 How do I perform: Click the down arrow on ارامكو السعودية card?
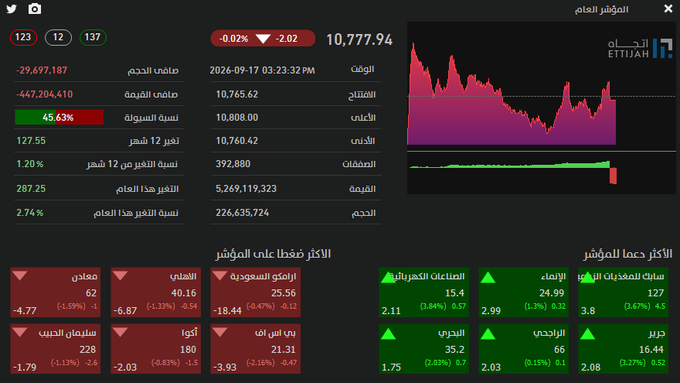tap(220, 276)
